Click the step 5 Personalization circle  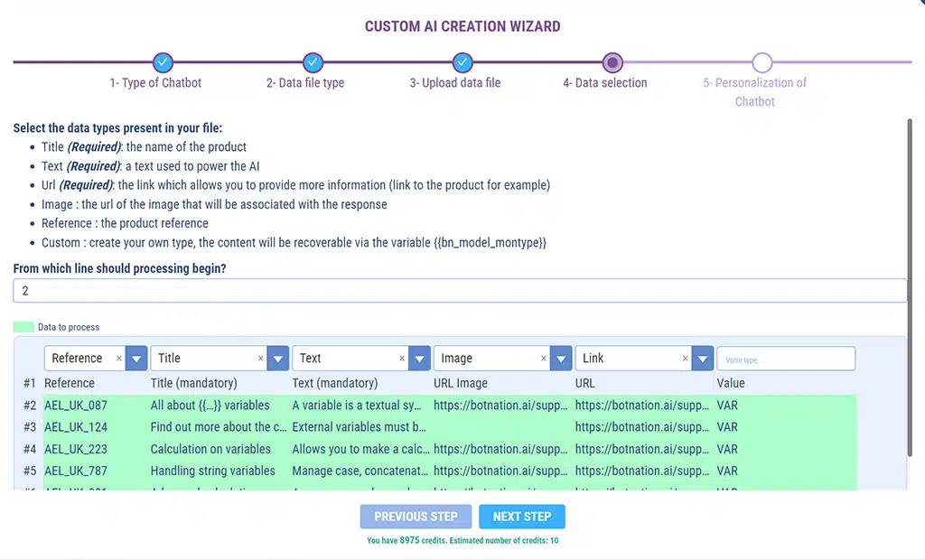(x=761, y=62)
